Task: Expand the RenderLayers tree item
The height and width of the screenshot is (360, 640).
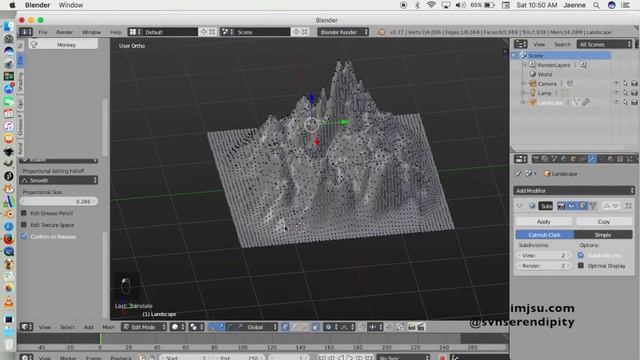Action: 525,65
